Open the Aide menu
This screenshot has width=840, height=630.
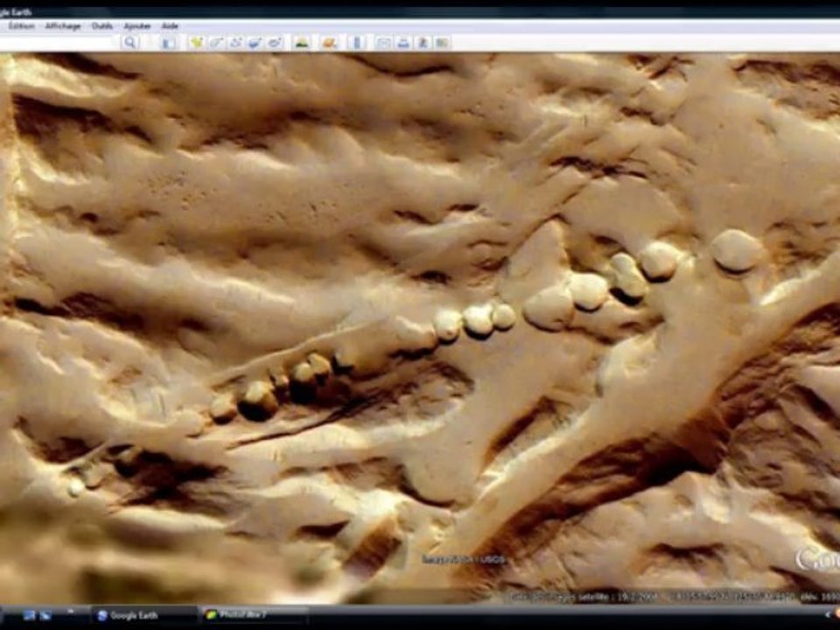pyautogui.click(x=170, y=25)
